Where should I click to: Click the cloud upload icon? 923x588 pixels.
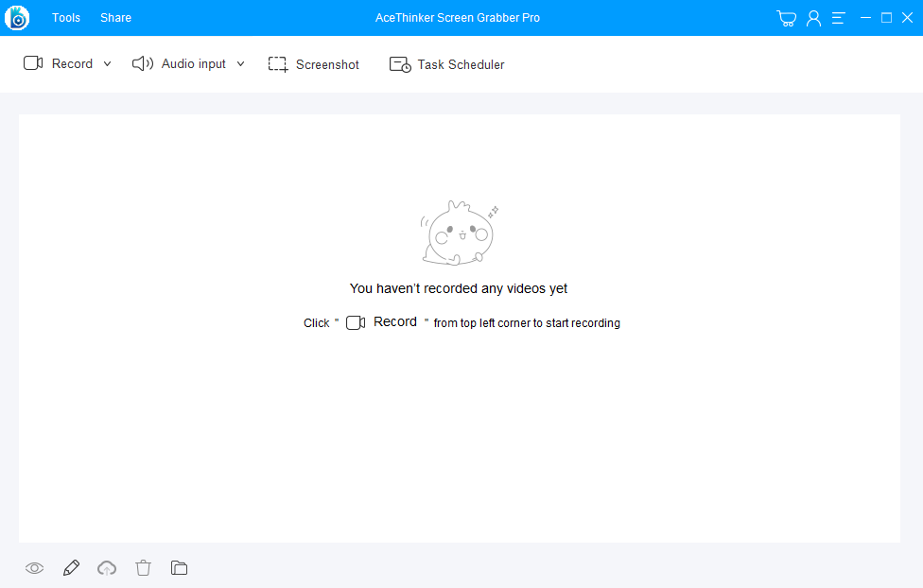coord(107,568)
